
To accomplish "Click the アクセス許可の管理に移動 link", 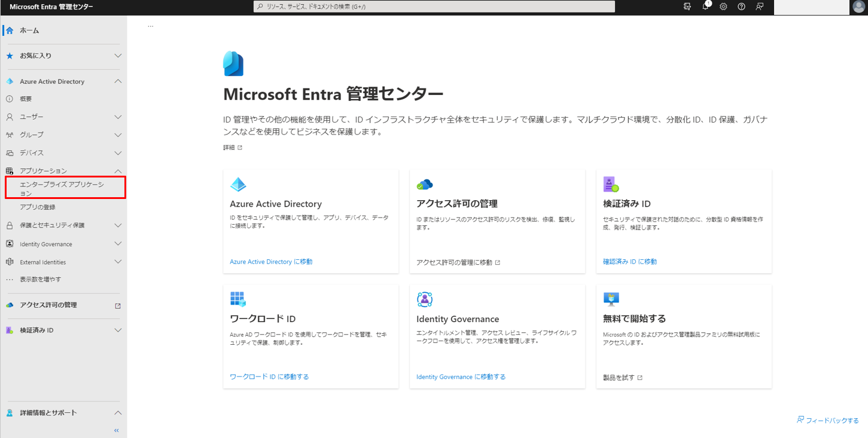I will [458, 262].
